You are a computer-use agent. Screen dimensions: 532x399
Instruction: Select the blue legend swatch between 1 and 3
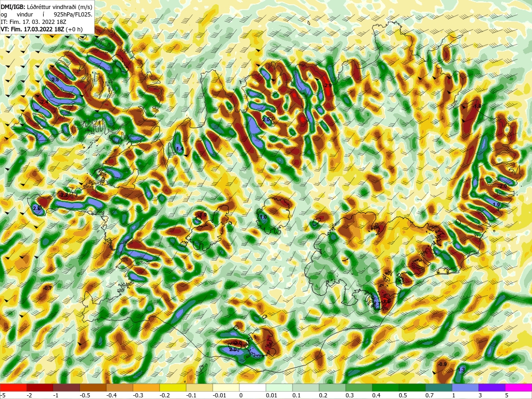point(465,387)
